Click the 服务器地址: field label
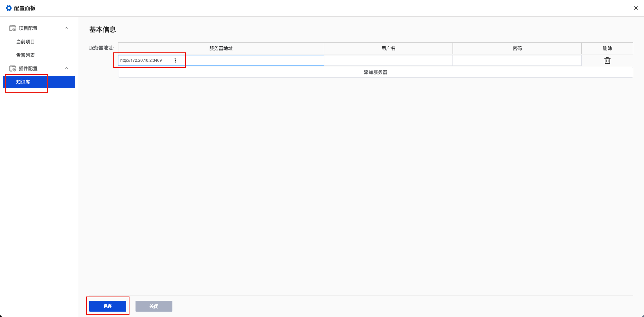 tap(102, 48)
